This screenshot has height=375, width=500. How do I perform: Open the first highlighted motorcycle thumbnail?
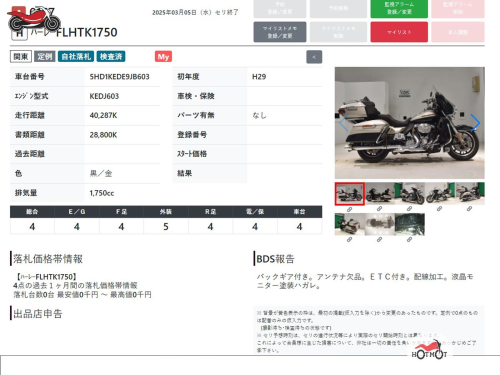[350, 194]
